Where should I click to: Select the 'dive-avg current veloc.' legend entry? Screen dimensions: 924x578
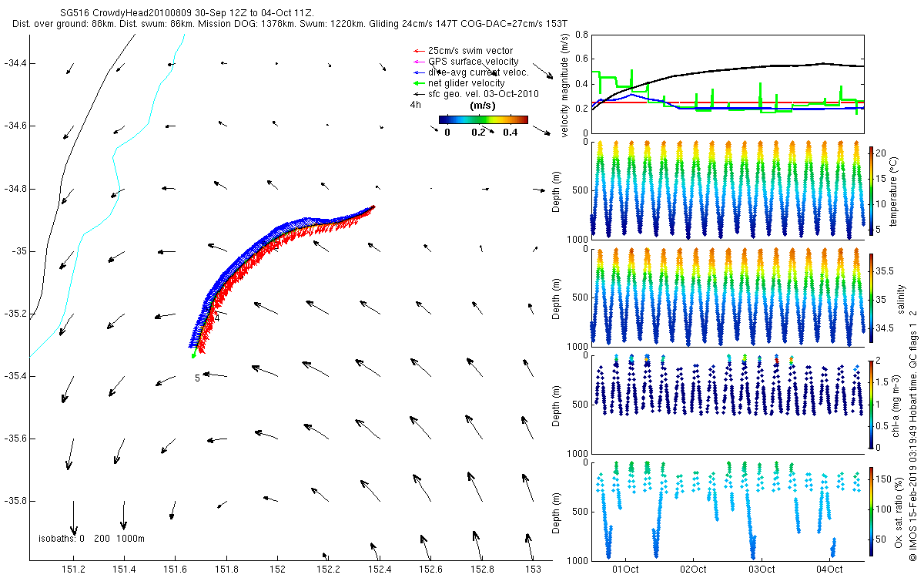click(470, 72)
